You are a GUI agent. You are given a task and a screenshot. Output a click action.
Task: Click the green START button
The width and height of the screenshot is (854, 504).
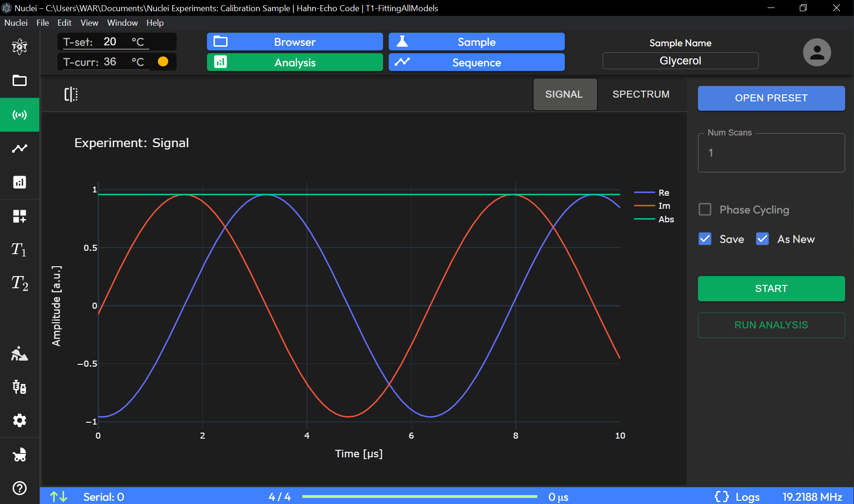(x=771, y=289)
